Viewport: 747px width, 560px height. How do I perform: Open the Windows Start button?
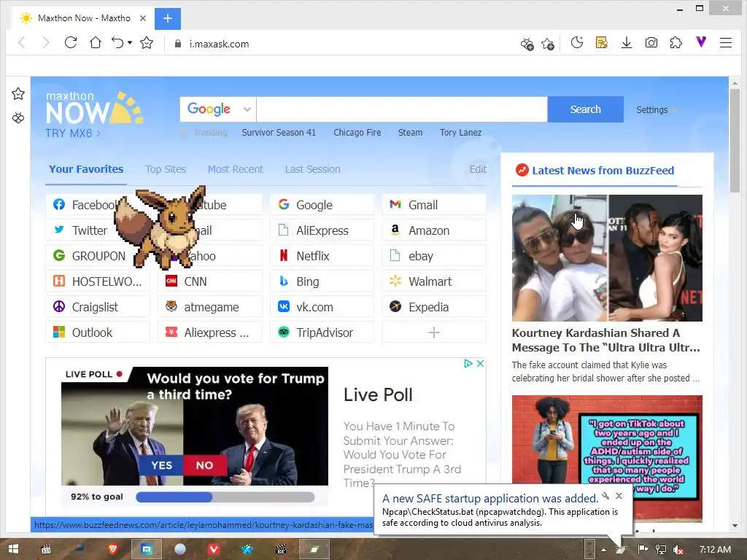13,549
